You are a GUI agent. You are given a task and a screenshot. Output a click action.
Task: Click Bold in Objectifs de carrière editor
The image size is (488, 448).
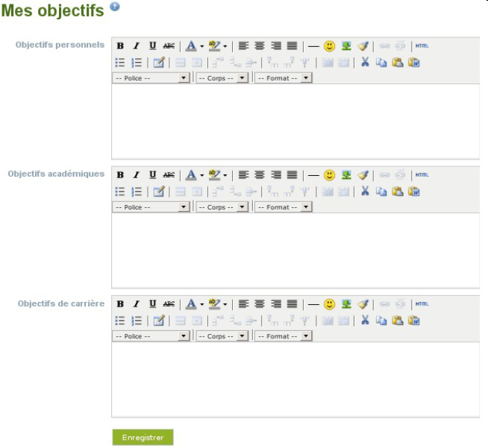pyautogui.click(x=120, y=304)
